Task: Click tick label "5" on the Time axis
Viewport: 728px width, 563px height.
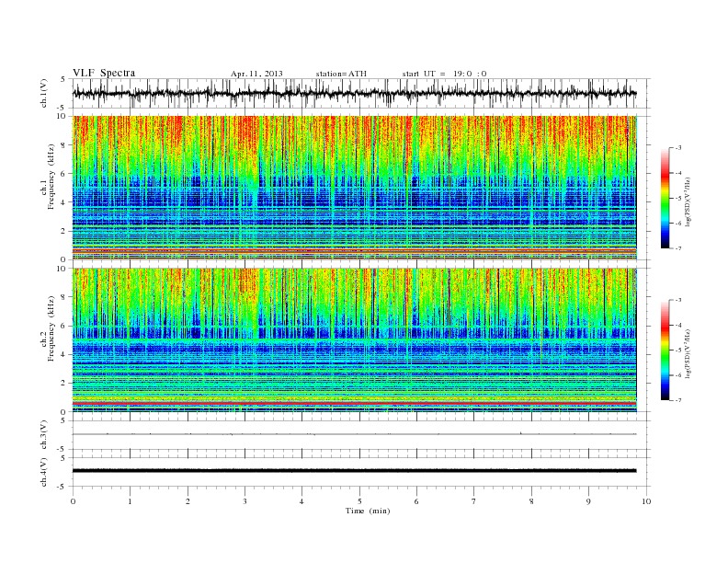Action: pos(359,501)
